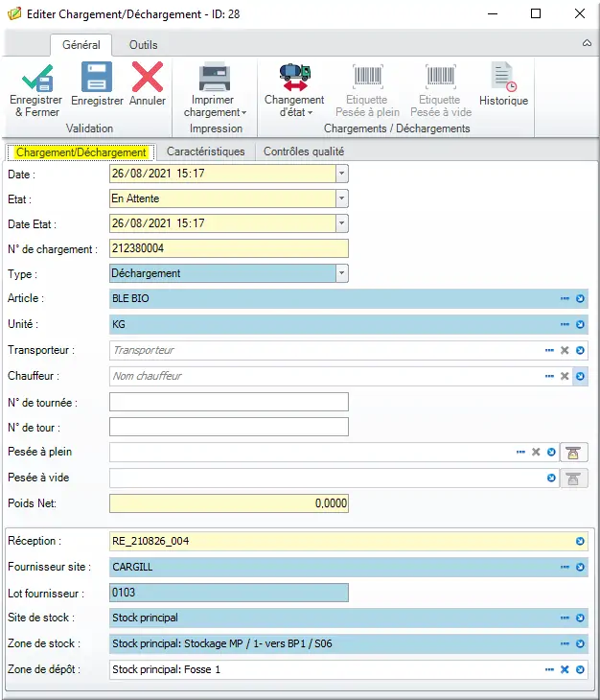Open the Zone de dépôt ellipsis lookup
600x700 pixels.
(549, 669)
